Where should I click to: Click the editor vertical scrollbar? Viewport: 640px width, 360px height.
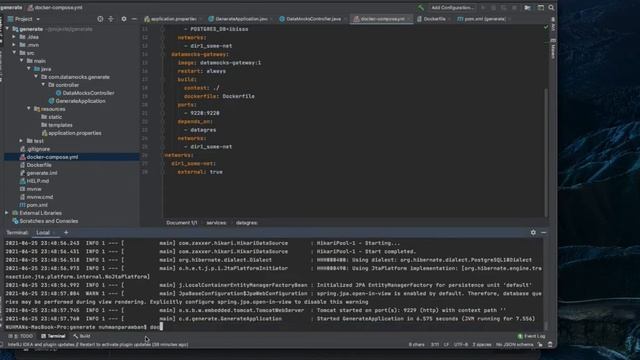pos(546,151)
